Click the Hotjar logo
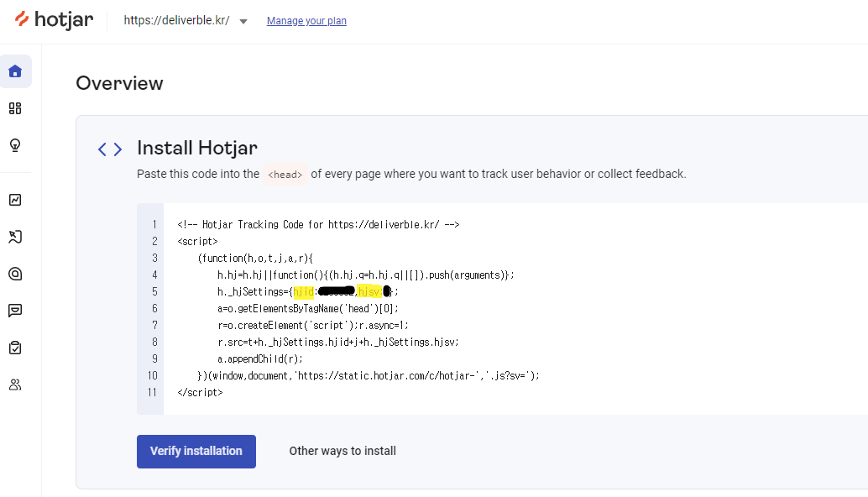 54,20
